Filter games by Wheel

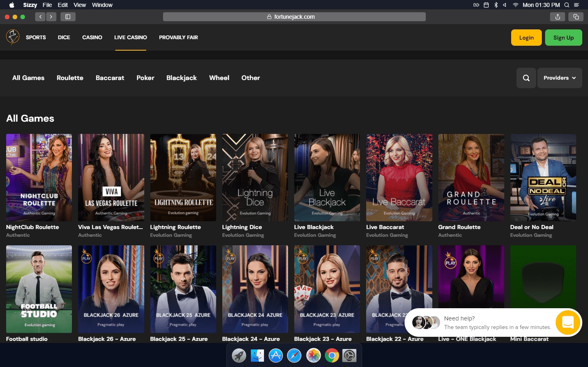tap(219, 78)
